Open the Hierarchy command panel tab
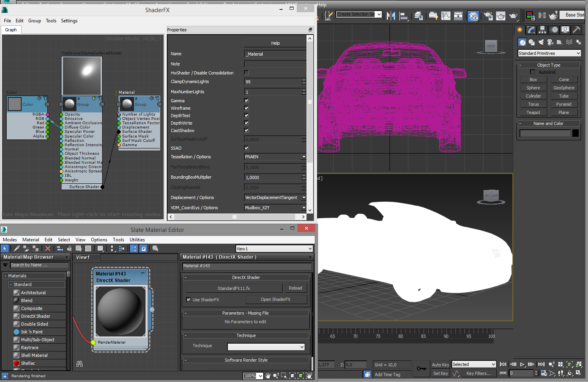The width and height of the screenshot is (588, 382). click(x=542, y=30)
